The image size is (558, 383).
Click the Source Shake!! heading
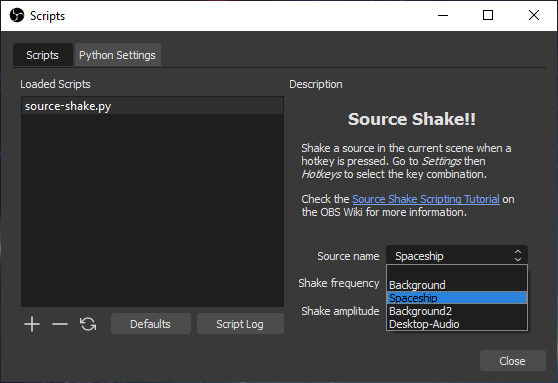point(412,119)
